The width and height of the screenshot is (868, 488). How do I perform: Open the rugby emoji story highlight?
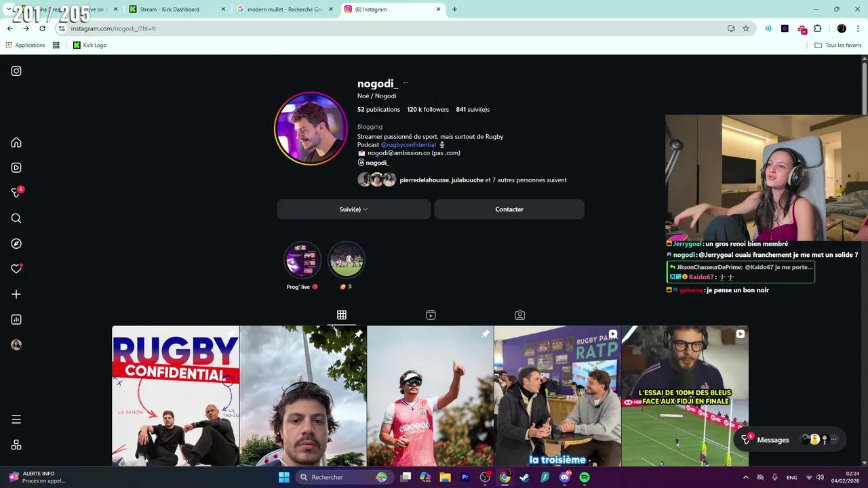(347, 260)
